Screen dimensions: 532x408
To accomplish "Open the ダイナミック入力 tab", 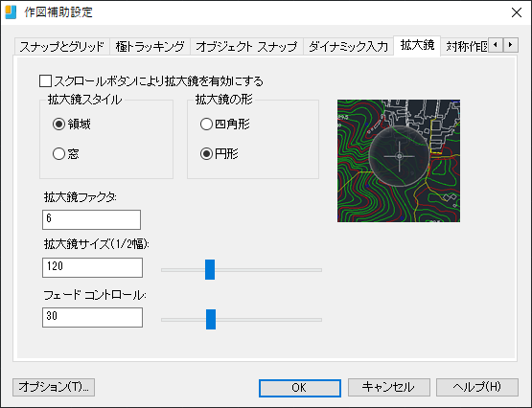I will (348, 46).
